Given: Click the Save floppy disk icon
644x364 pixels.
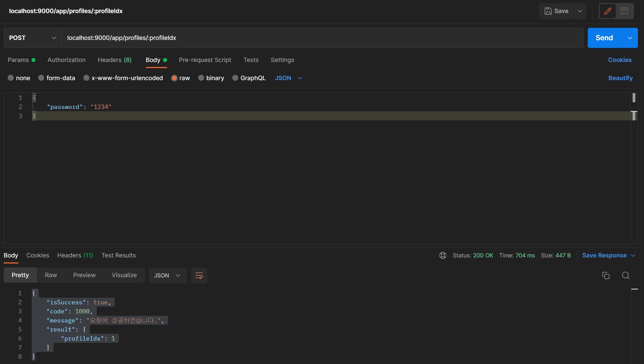Looking at the screenshot, I should point(548,11).
